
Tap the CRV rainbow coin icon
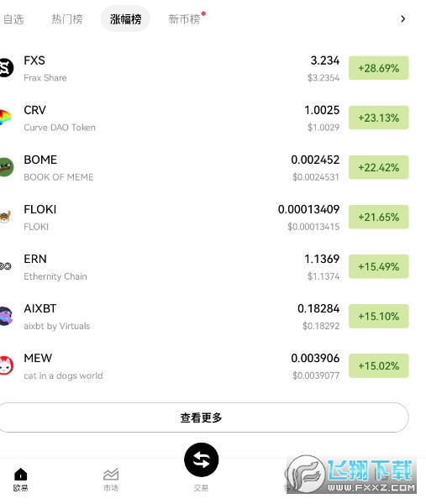tap(6, 118)
